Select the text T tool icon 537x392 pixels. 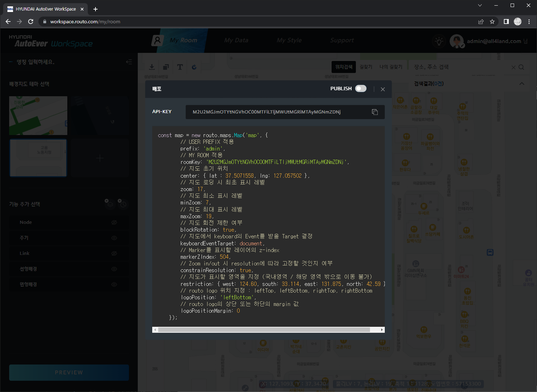pos(180,67)
